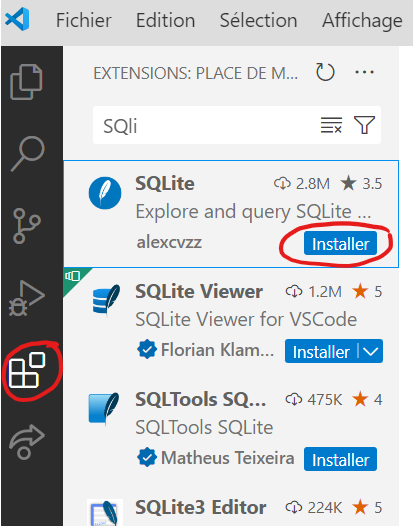The image size is (413, 526).
Task: Open the Sélection menu
Action: tap(258, 20)
